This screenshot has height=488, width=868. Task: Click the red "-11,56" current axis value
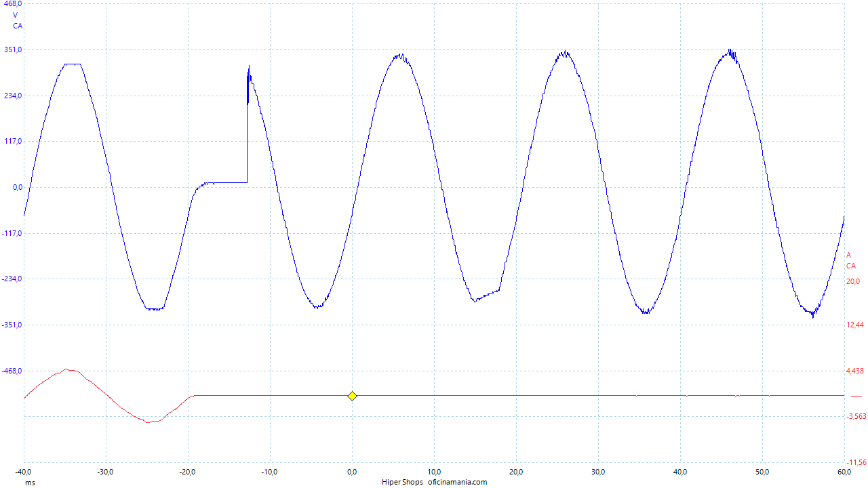[x=856, y=462]
